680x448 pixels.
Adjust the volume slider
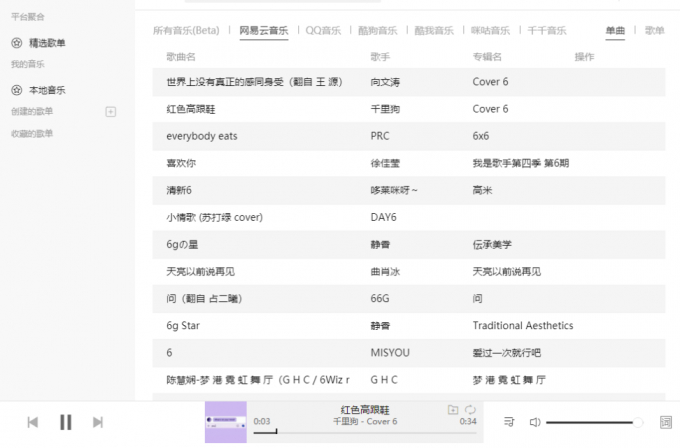pos(595,422)
